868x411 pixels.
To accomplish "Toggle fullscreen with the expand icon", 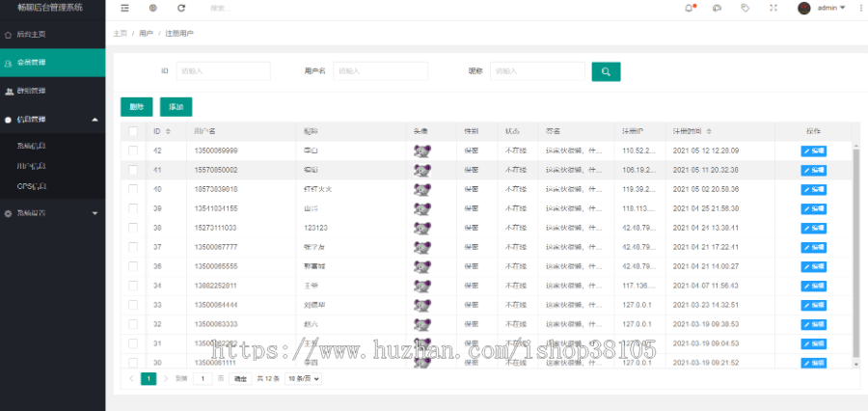I will 773,8.
